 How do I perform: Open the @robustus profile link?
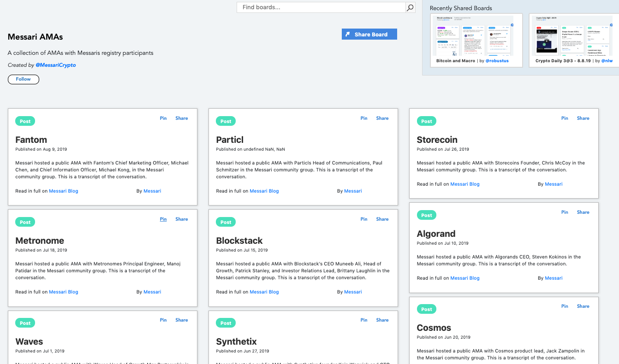coord(497,61)
